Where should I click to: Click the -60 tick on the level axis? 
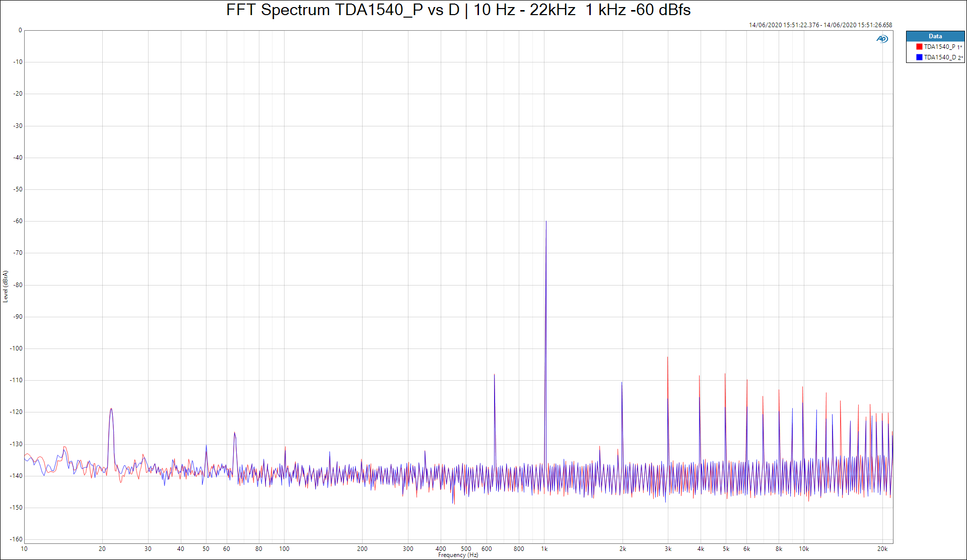coord(18,221)
